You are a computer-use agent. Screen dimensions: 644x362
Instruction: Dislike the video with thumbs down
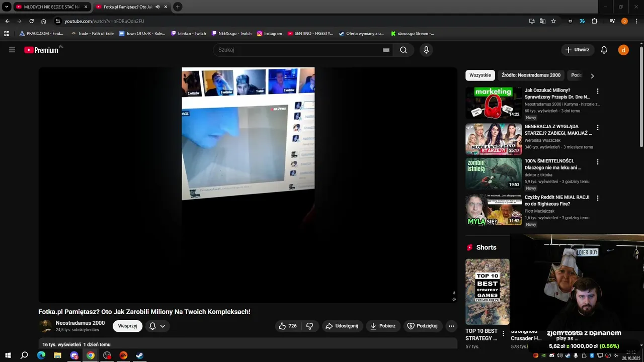pyautogui.click(x=310, y=326)
